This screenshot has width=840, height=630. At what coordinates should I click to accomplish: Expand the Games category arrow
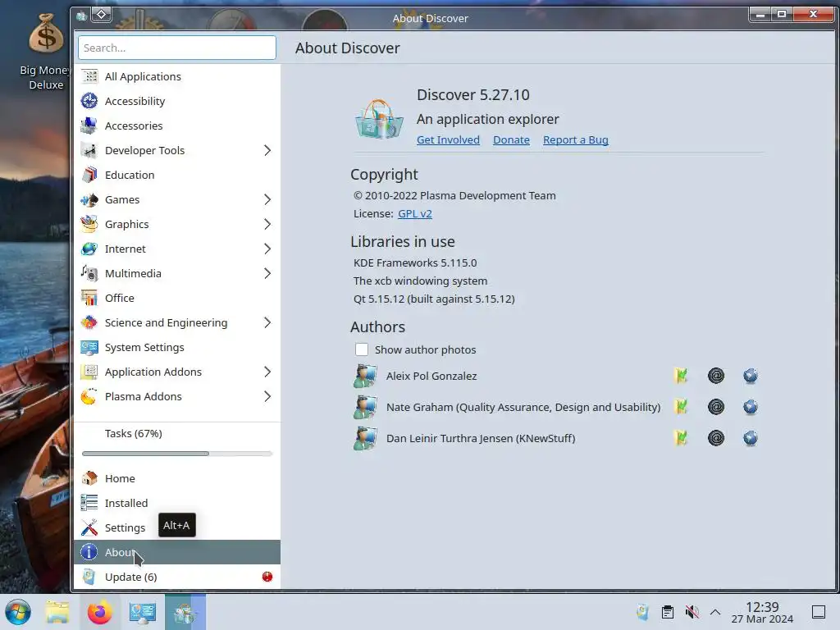click(267, 200)
